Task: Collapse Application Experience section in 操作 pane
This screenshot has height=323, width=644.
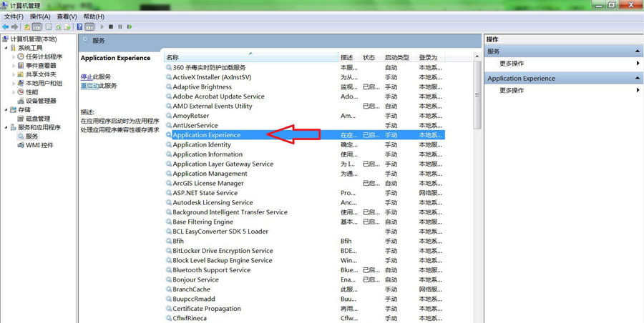Action: point(638,78)
